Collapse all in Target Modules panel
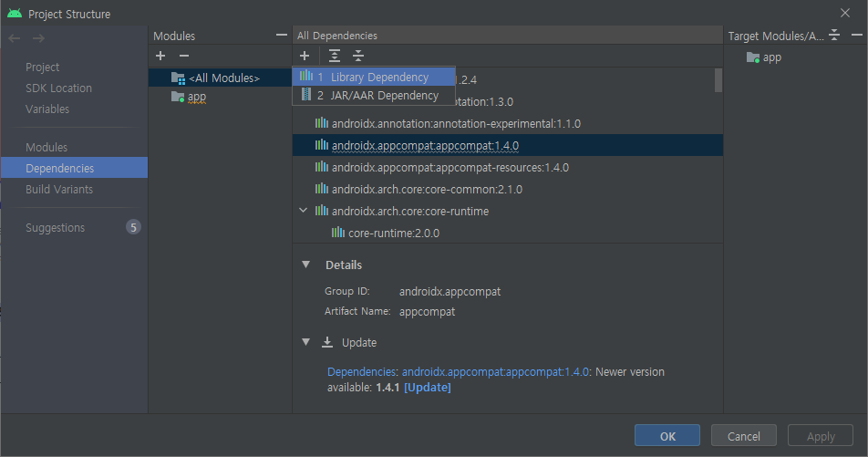The height and width of the screenshot is (457, 868). 834,35
